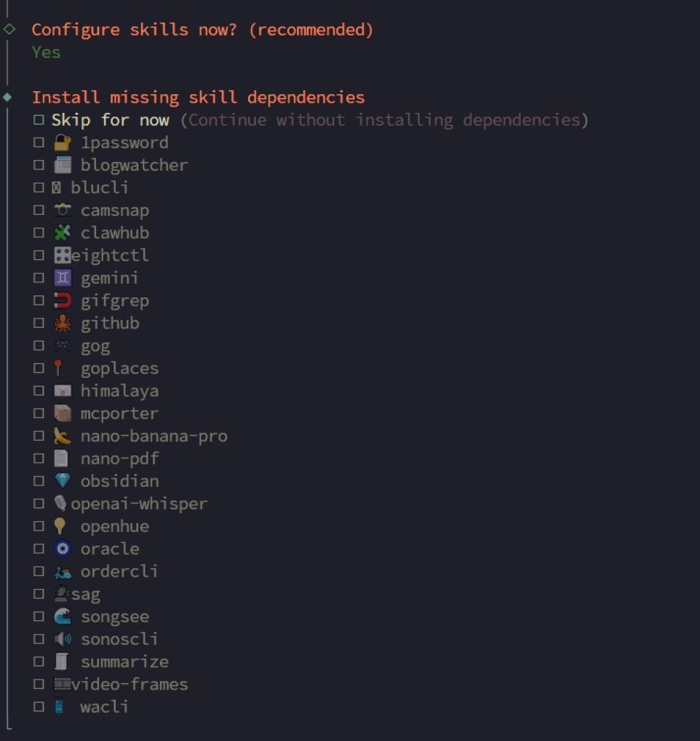Check the Skip for now checkbox
The width and height of the screenshot is (700, 741).
39,120
